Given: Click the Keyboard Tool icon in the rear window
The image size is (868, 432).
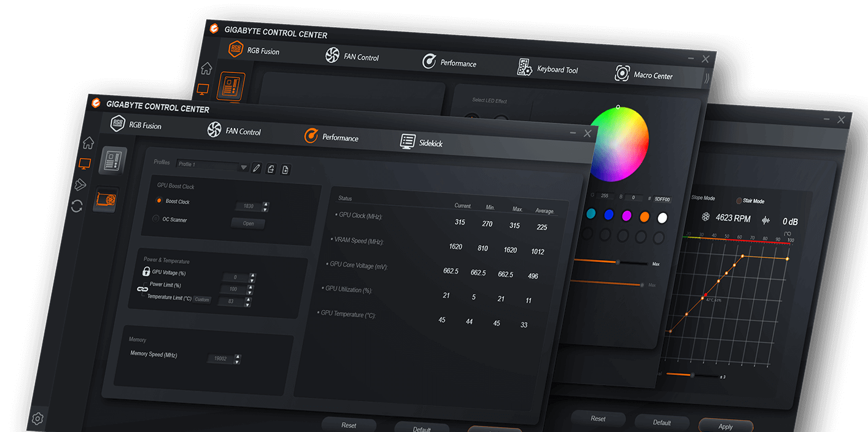Looking at the screenshot, I should coord(524,67).
